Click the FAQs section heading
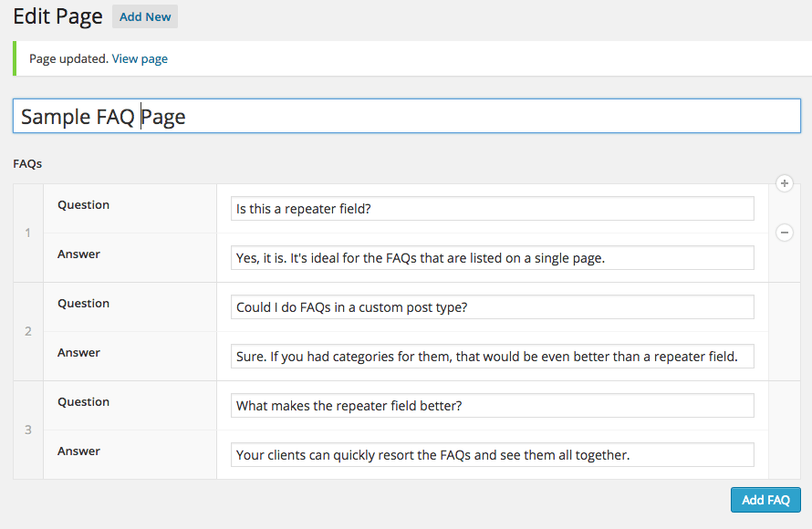Viewport: 812px width, 529px height. [27, 163]
